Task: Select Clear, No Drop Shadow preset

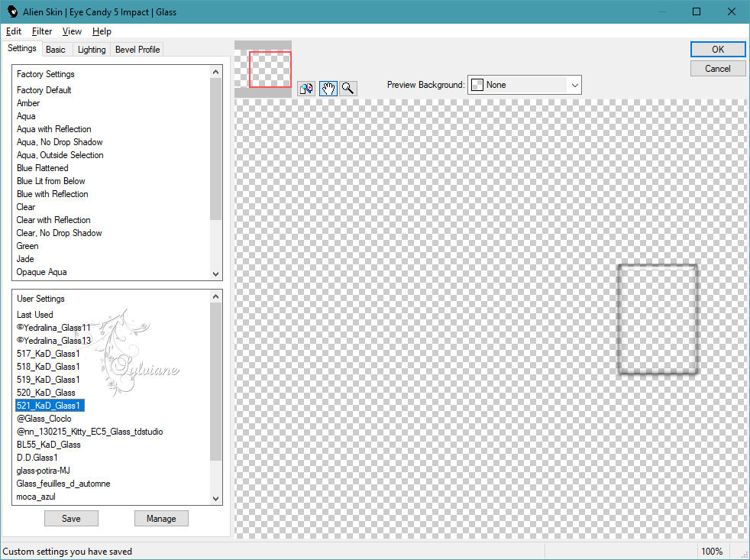Action: [x=60, y=232]
